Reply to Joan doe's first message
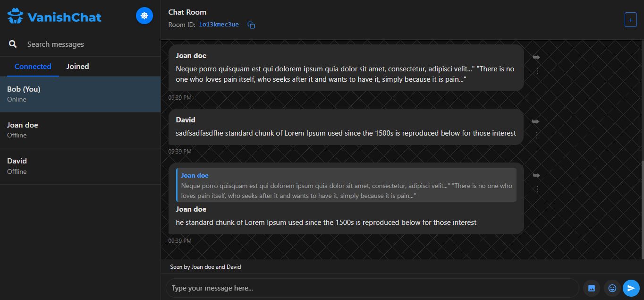The width and height of the screenshot is (644, 300). point(536,57)
